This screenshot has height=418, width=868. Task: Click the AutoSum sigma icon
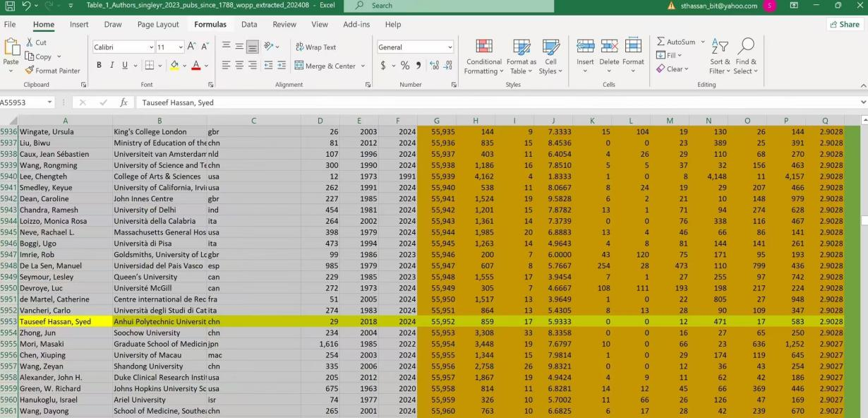click(x=661, y=42)
